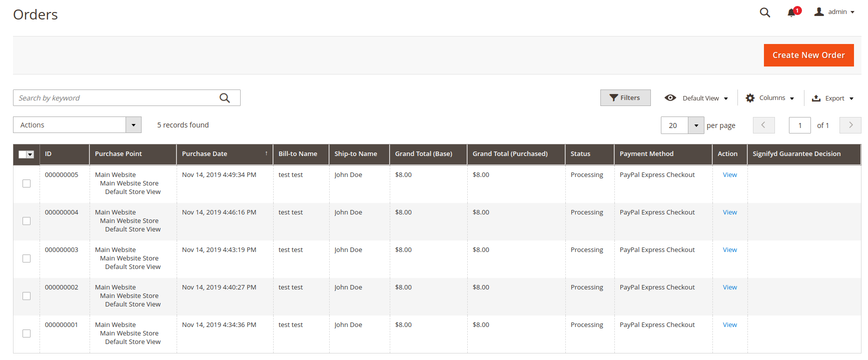Sort by Payment Method column header
Viewport: 868px width, 360px height.
[663, 154]
